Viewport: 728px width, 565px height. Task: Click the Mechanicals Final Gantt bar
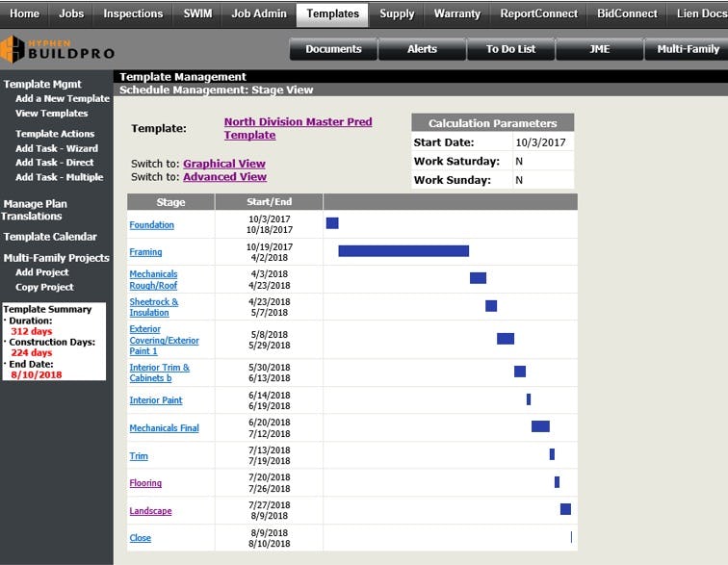pos(540,426)
